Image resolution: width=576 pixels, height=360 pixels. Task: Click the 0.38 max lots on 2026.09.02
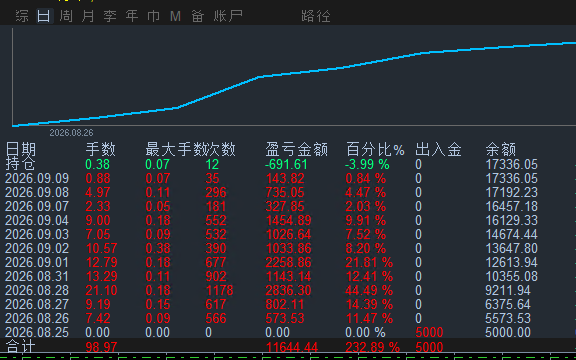158,248
